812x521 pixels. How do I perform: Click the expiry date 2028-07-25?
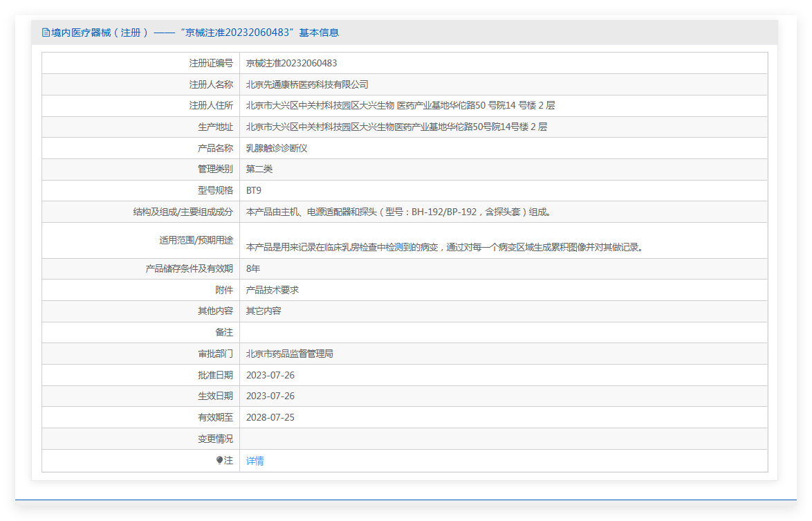point(270,417)
